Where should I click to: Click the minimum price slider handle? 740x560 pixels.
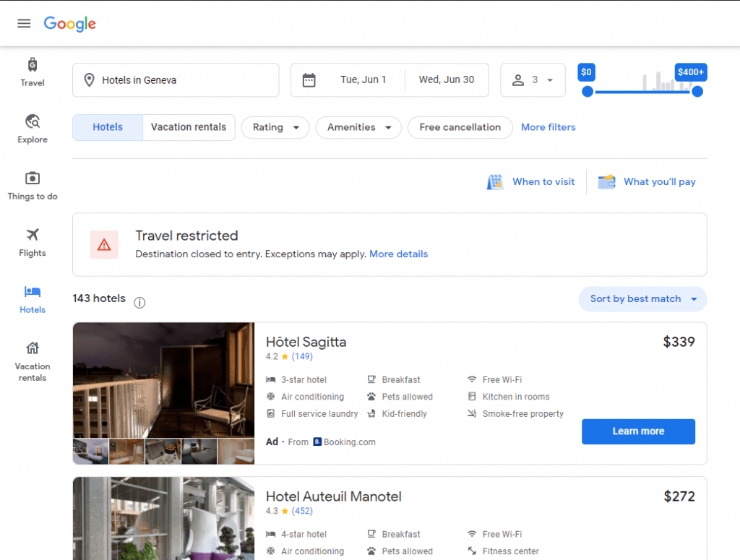point(588,92)
